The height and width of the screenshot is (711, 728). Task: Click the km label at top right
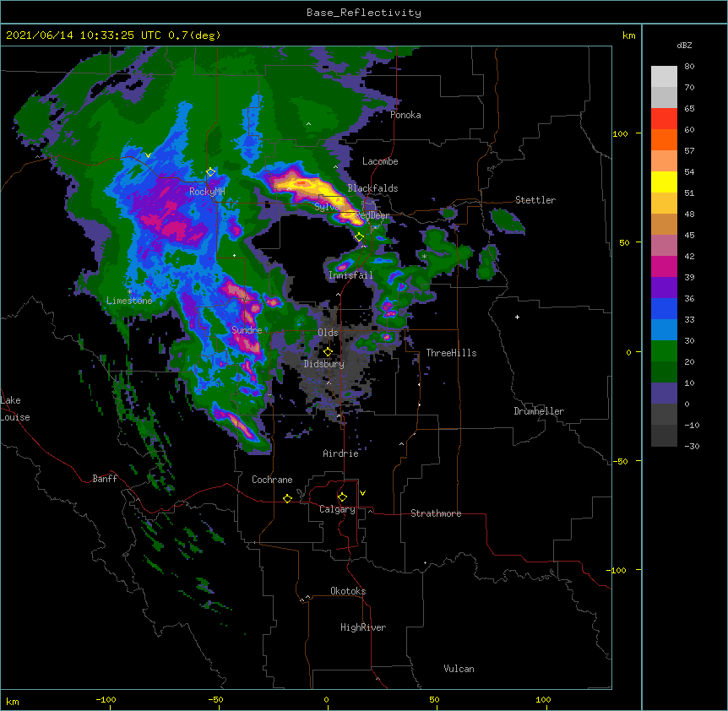click(628, 35)
